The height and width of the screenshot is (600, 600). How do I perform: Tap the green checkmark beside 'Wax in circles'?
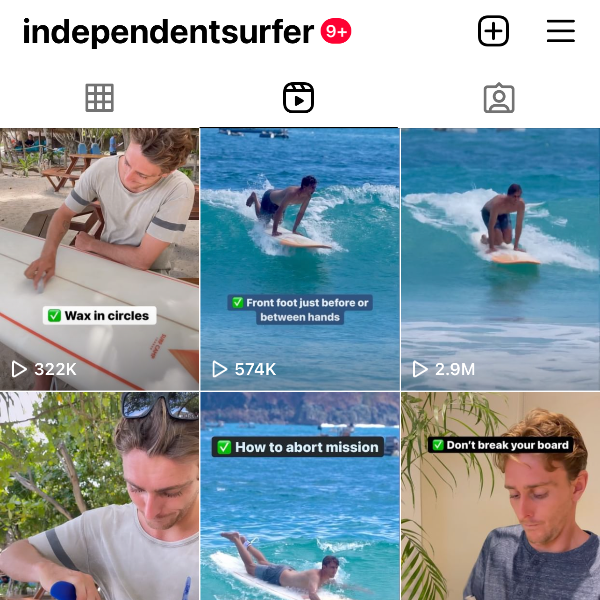(54, 316)
